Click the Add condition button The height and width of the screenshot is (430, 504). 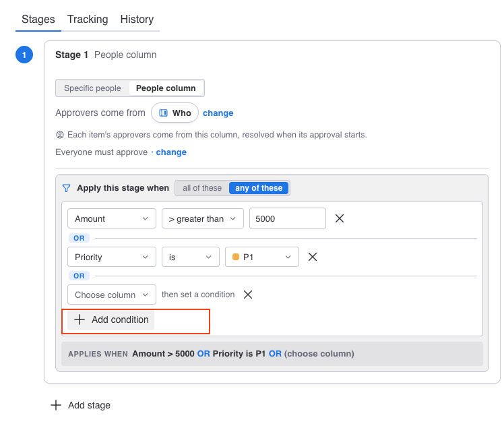click(x=111, y=319)
